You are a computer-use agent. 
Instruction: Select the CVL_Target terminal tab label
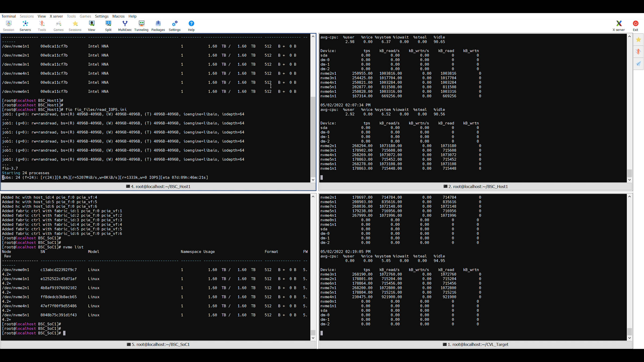coord(475,344)
